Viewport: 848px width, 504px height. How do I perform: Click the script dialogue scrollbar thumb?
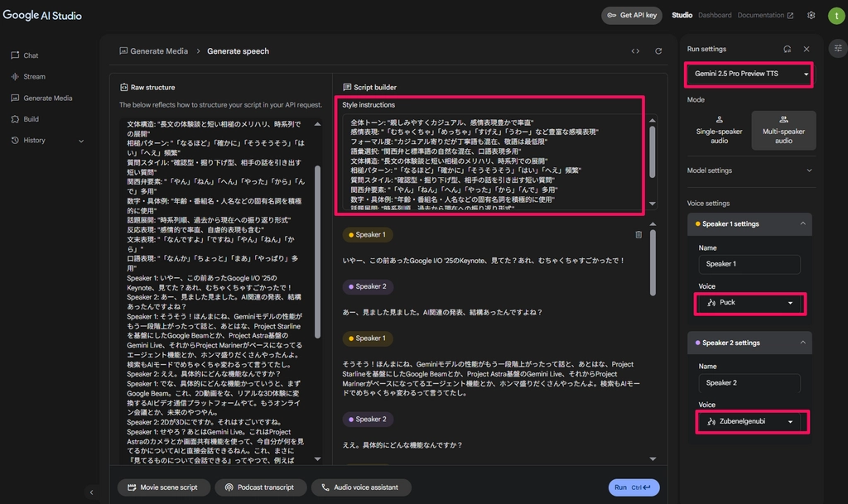tap(653, 263)
